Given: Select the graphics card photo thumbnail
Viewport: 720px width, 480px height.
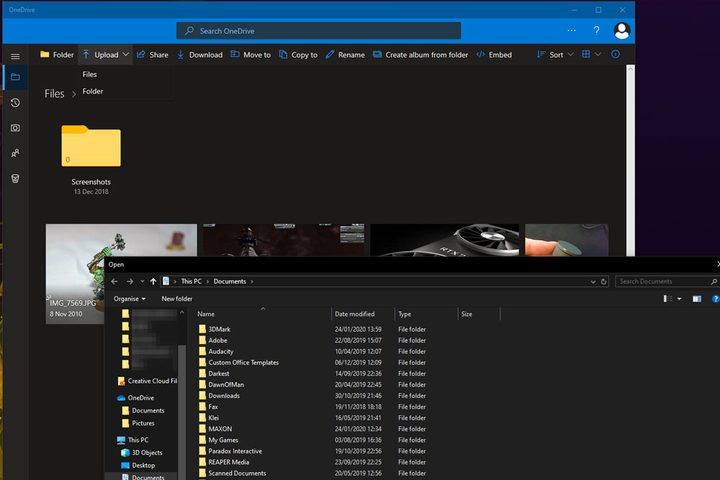Looking at the screenshot, I should click(445, 240).
